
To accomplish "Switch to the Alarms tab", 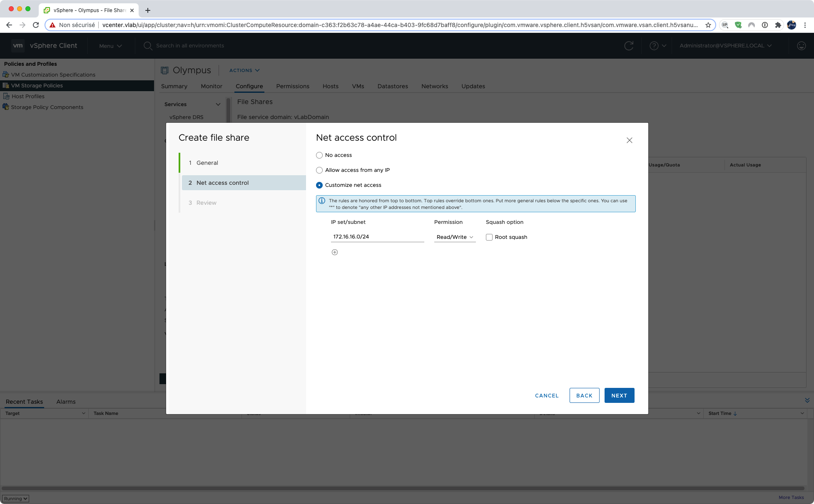I will pos(66,402).
